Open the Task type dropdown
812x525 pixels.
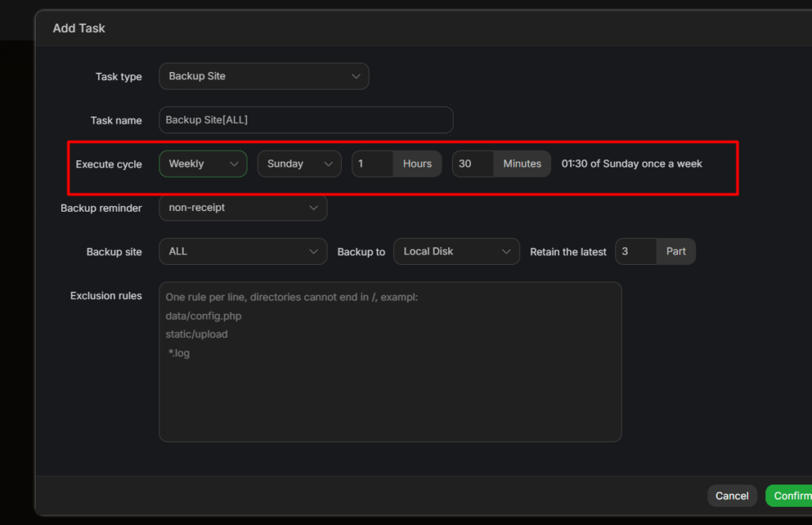click(263, 76)
